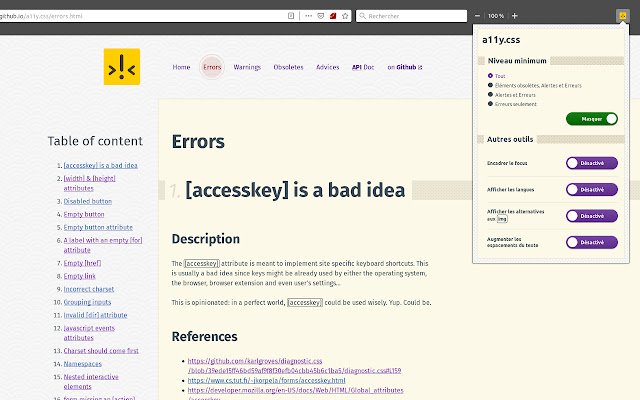The height and width of the screenshot is (400, 640).
Task: Enable 'Encadrer le focus' toggle
Action: (592, 163)
